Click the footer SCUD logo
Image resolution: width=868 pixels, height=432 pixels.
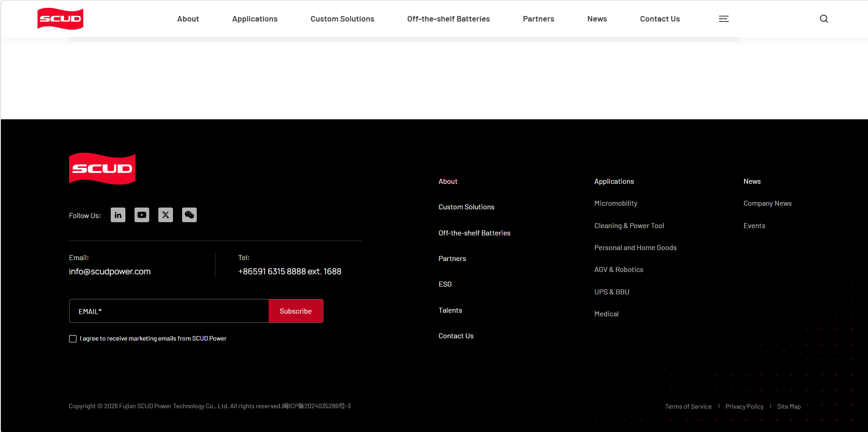(x=102, y=169)
